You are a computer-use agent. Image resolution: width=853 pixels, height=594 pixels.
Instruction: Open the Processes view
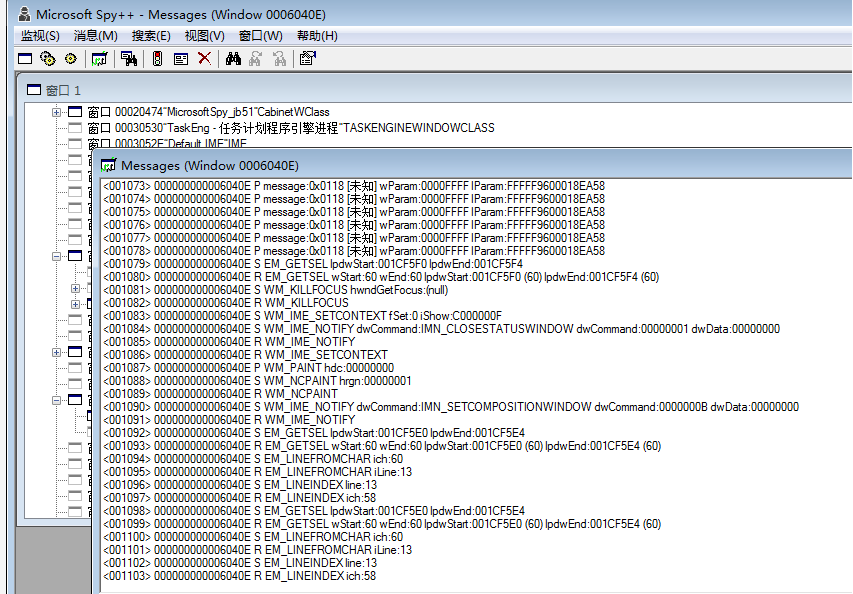pyautogui.click(x=46, y=58)
